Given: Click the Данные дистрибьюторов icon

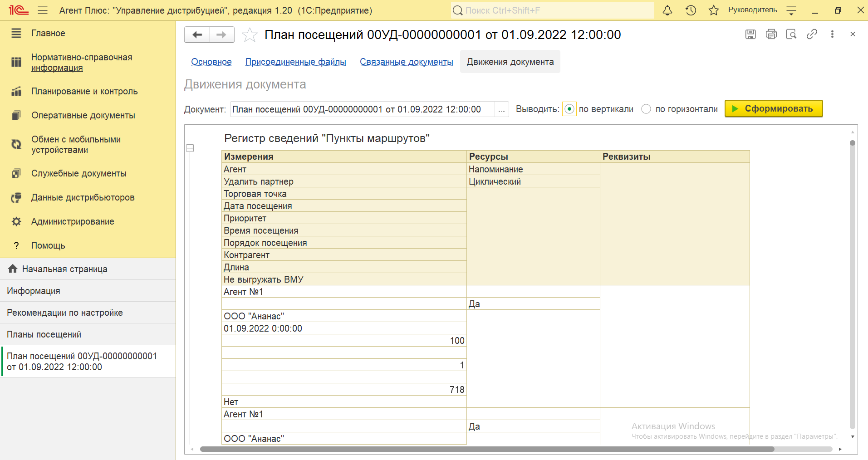Looking at the screenshot, I should [16, 197].
